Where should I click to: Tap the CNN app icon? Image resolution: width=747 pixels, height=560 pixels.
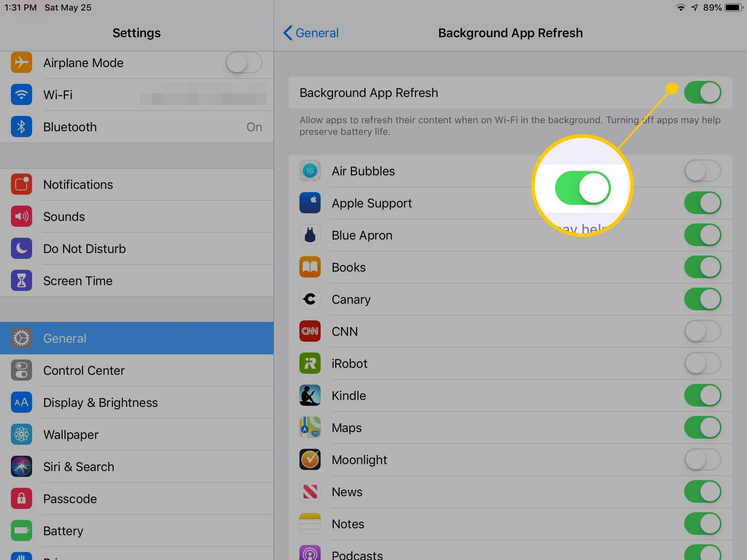coord(310,331)
